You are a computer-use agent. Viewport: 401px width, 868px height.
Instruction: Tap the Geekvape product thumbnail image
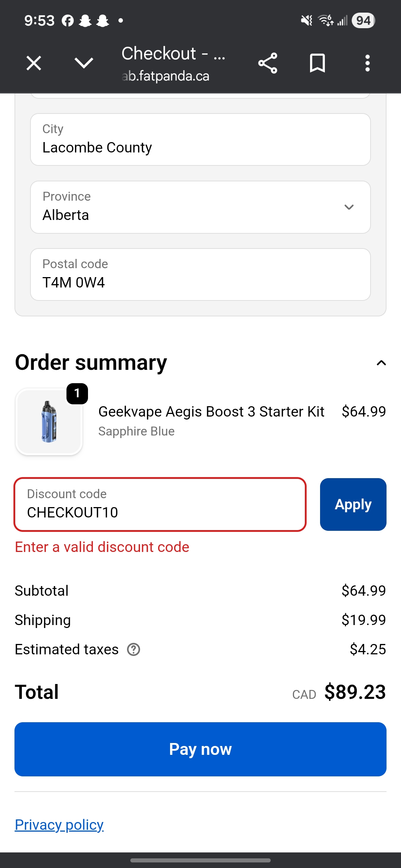pos(49,422)
